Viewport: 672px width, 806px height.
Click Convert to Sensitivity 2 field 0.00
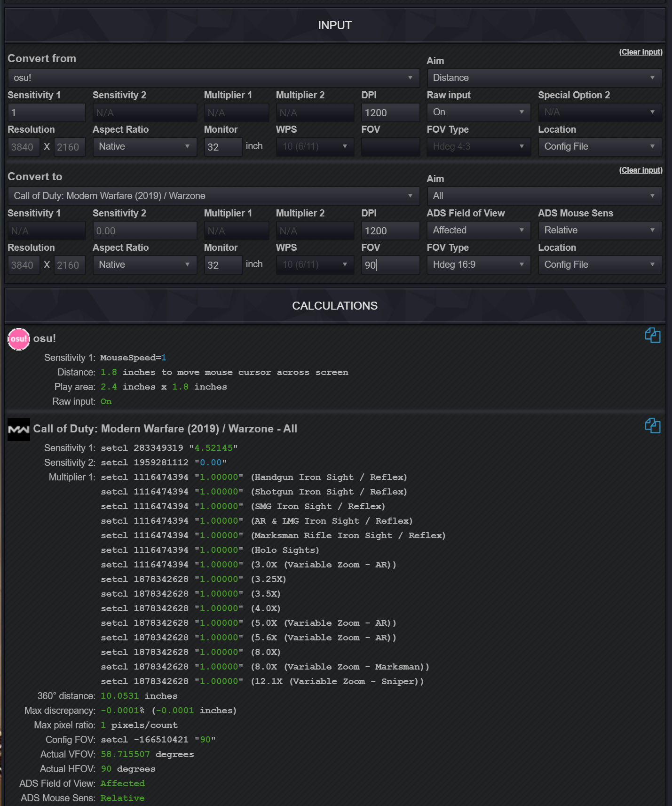pos(144,231)
